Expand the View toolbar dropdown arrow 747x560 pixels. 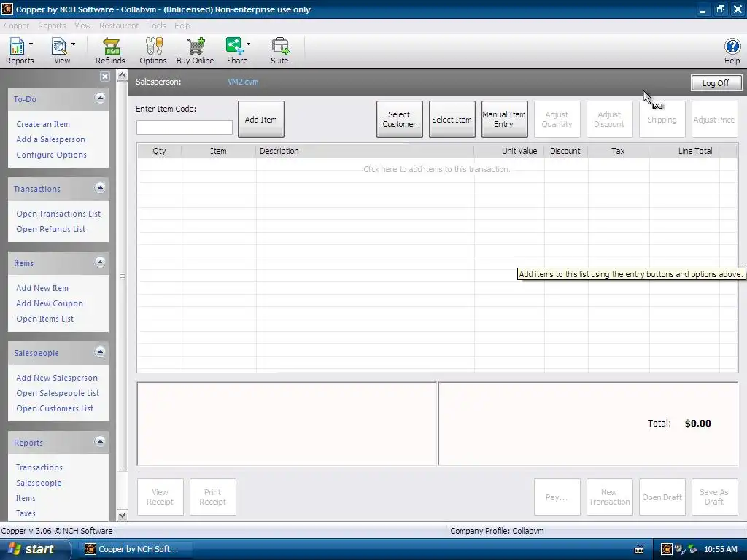(x=74, y=44)
